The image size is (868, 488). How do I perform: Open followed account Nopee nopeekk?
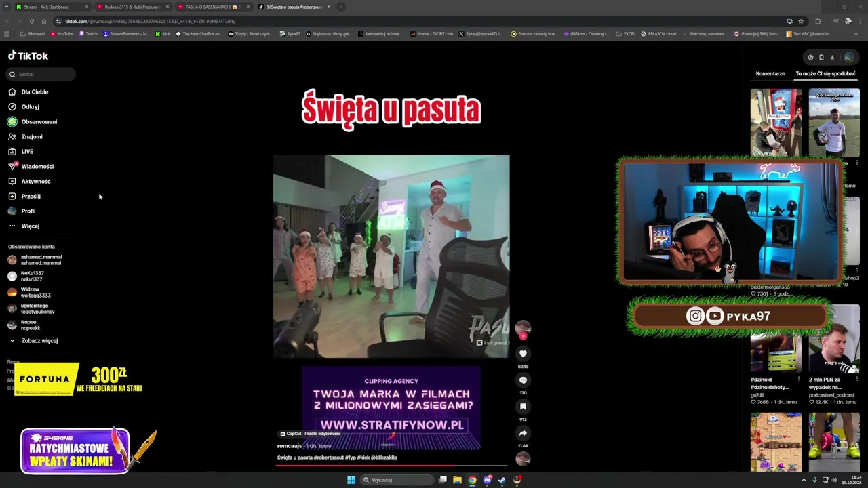point(24,325)
